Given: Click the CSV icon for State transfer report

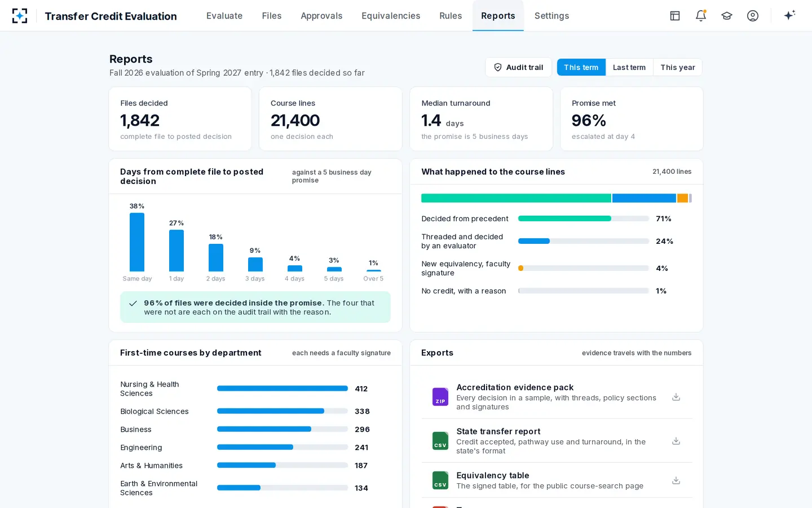Looking at the screenshot, I should click(440, 441).
